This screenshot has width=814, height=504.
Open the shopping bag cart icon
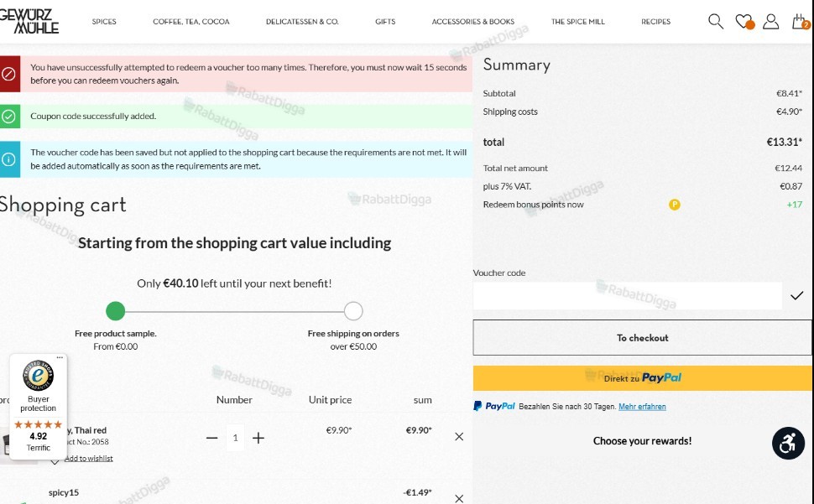[800, 21]
